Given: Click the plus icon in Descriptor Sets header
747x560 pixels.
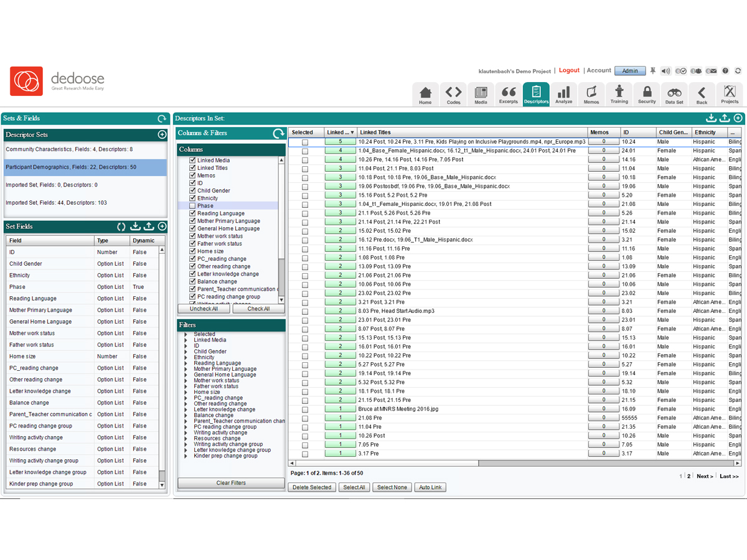Looking at the screenshot, I should tap(162, 134).
